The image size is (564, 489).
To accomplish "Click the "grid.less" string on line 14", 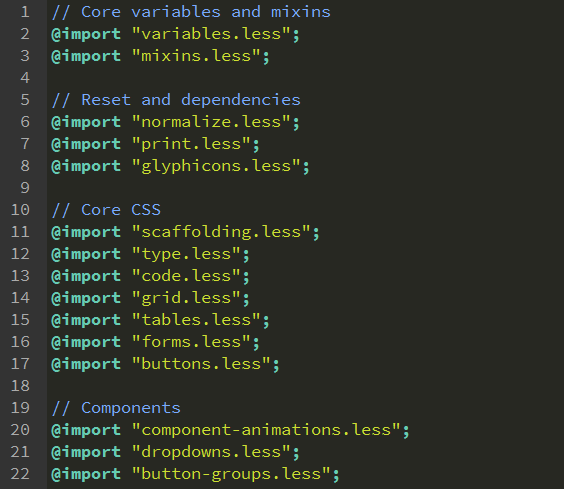I will (x=186, y=298).
